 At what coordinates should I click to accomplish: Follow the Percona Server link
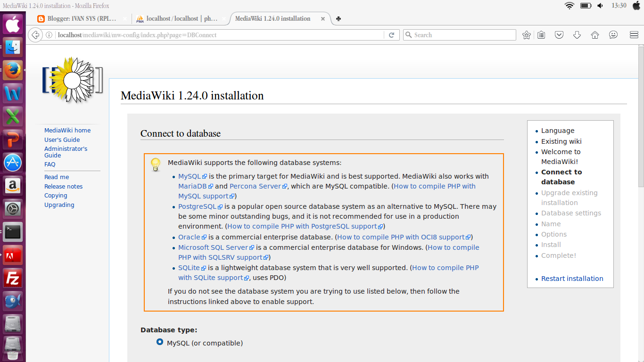[258, 186]
